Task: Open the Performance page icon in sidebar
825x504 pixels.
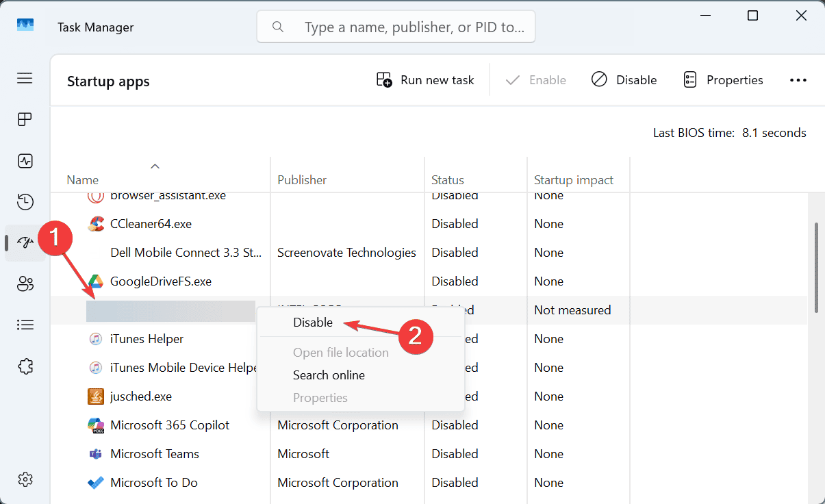Action: pyautogui.click(x=25, y=161)
